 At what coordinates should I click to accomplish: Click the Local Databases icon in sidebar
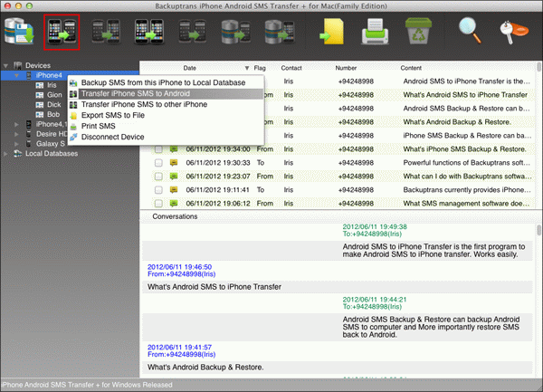[18, 153]
